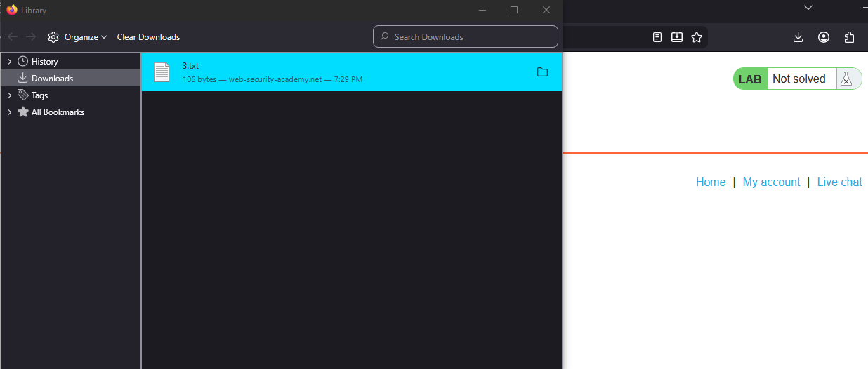Open the list all tabs chevron

808,8
